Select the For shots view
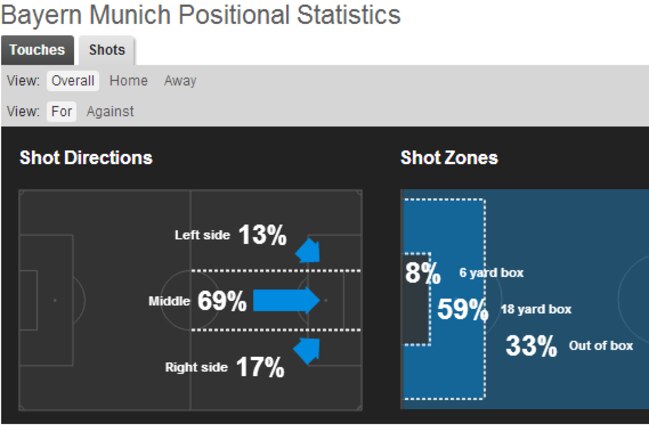The image size is (649, 432). click(x=61, y=111)
